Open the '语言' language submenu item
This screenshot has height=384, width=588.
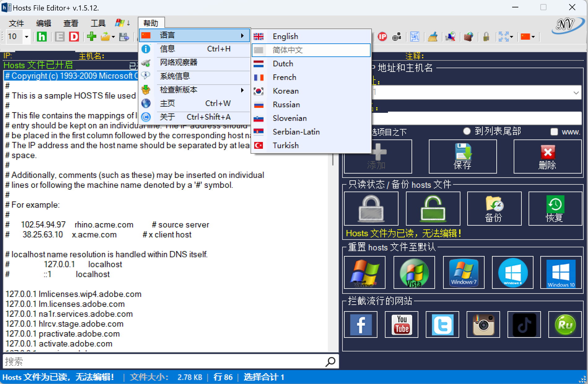pyautogui.click(x=195, y=35)
